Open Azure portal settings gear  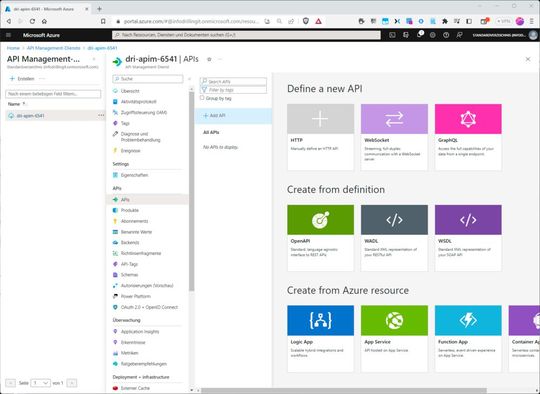coord(433,35)
